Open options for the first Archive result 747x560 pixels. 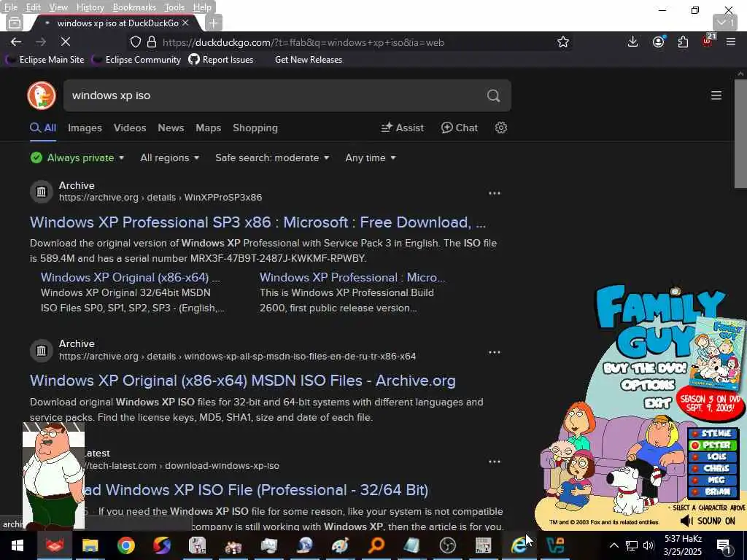click(495, 192)
